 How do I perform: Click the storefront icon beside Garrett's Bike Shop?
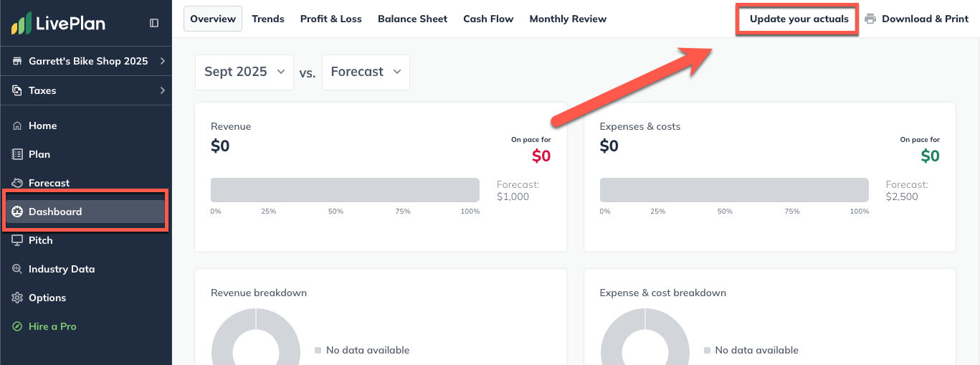tap(17, 61)
